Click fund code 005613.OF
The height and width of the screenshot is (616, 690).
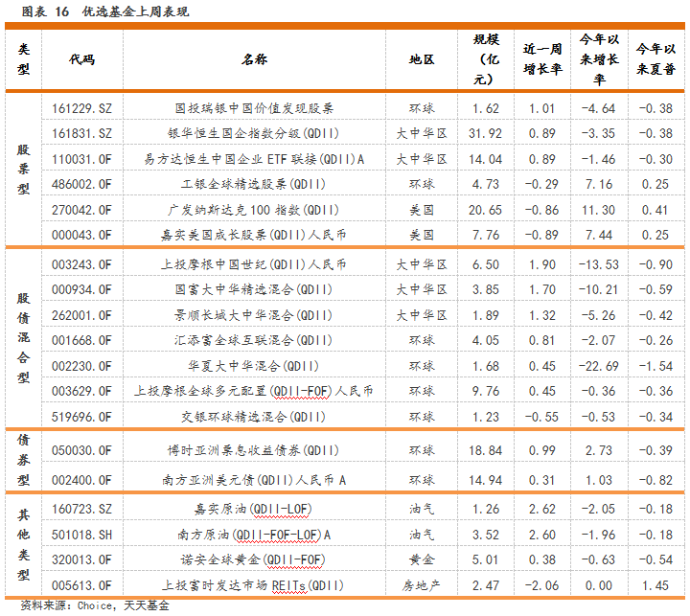[x=81, y=585]
